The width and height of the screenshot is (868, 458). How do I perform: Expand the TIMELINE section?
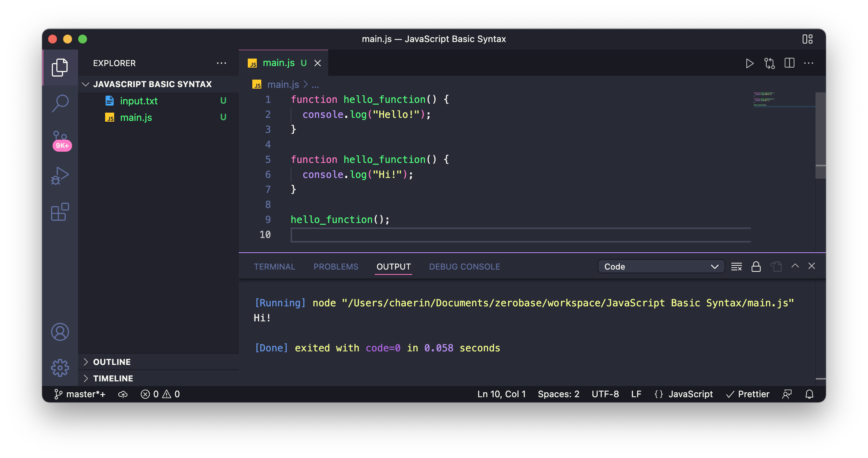pos(113,378)
